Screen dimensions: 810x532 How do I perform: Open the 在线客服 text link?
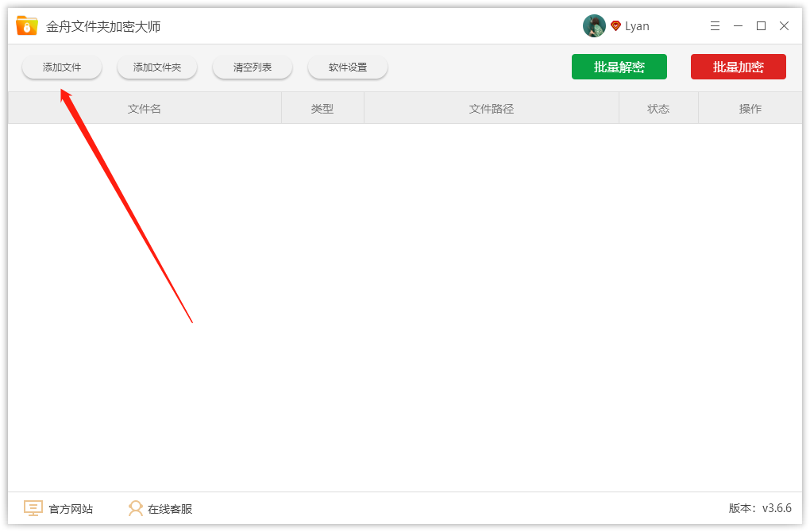pos(170,509)
